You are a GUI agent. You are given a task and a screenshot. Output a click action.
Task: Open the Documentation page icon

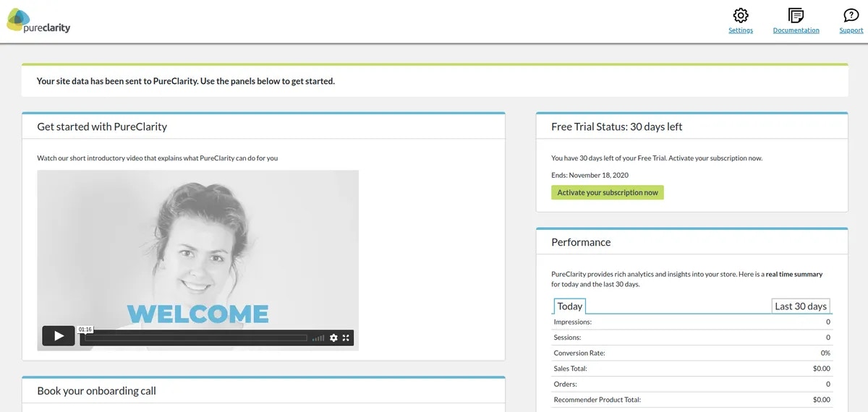796,15
